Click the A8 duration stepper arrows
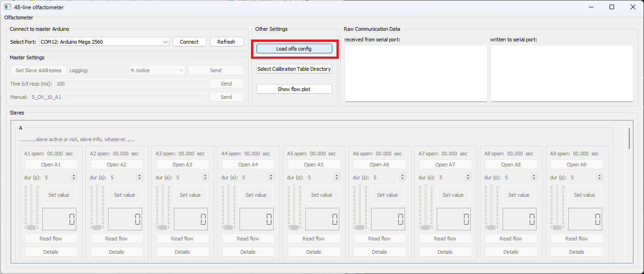Viewport: 644px width, 274px height. click(x=534, y=177)
